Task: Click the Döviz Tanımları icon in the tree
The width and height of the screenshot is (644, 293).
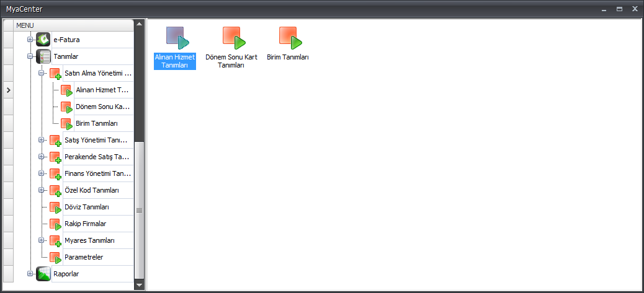Action: click(x=55, y=208)
